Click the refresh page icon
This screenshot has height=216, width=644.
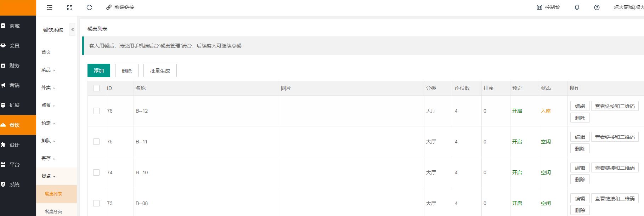pyautogui.click(x=89, y=7)
